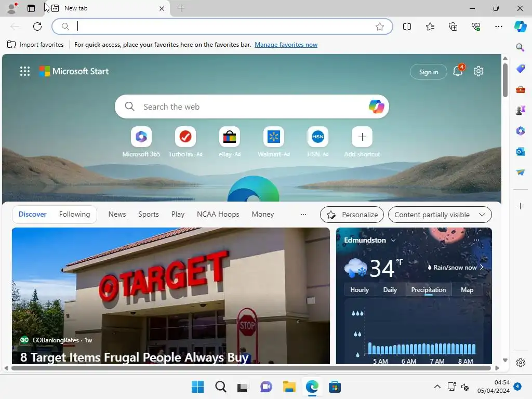Click Copilot icon in web search box

(376, 107)
